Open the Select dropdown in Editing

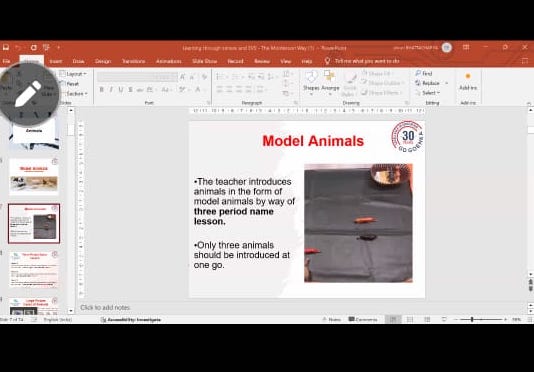(428, 93)
